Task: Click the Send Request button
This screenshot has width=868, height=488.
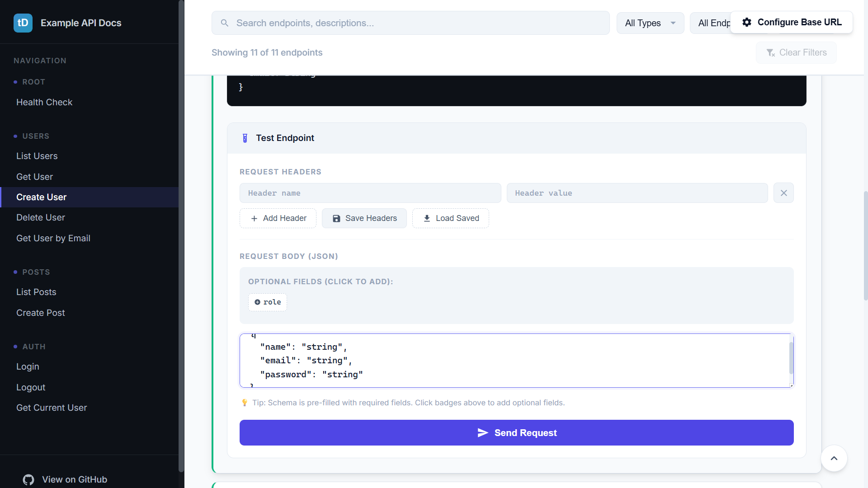Action: click(x=516, y=433)
